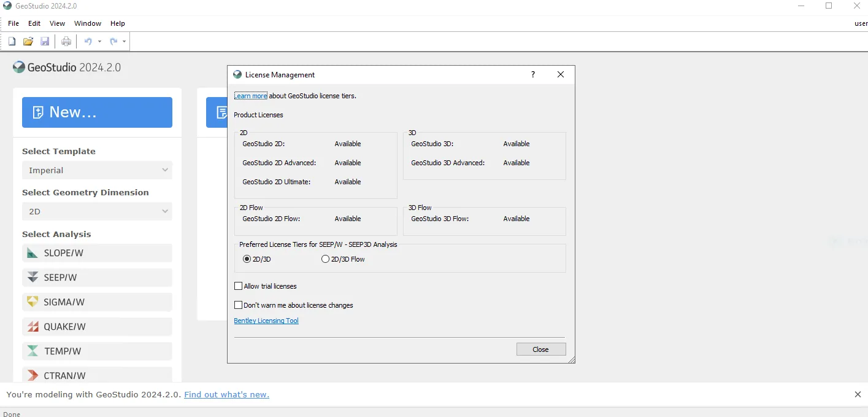Expand the Geometry Dimension 2D dropdown

pyautogui.click(x=97, y=211)
